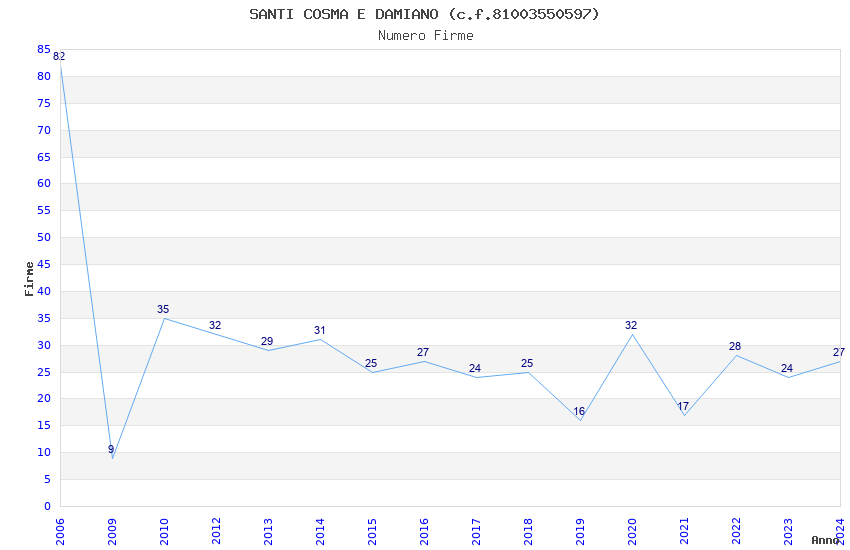Click data label 31 for year 2014
The width and height of the screenshot is (850, 550).
pos(319,331)
